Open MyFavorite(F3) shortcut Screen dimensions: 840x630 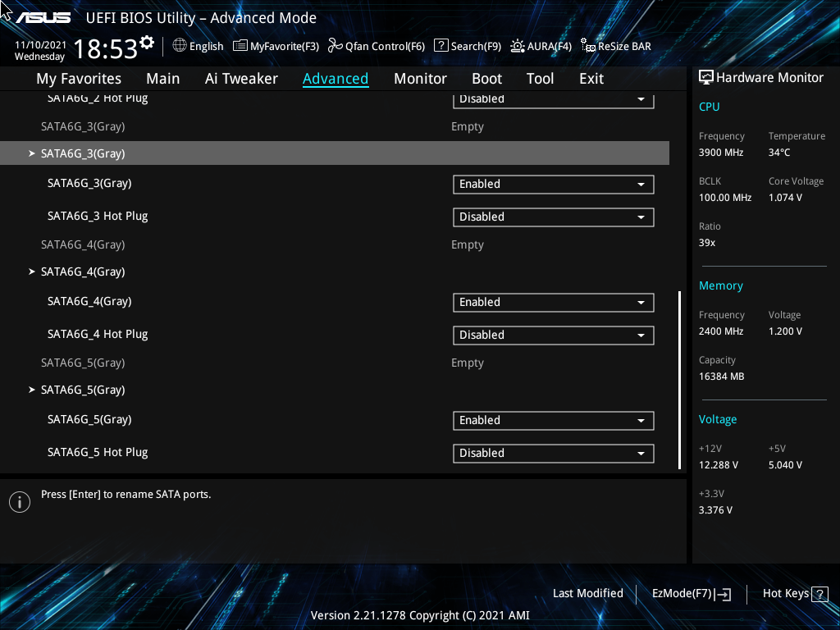[x=276, y=46]
